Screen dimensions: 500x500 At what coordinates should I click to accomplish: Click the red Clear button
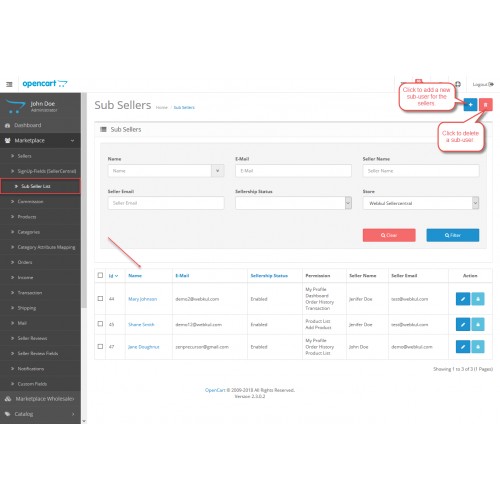point(389,235)
